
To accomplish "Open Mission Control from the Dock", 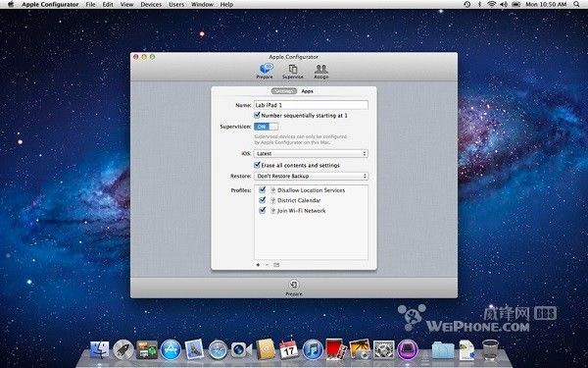I will click(147, 349).
